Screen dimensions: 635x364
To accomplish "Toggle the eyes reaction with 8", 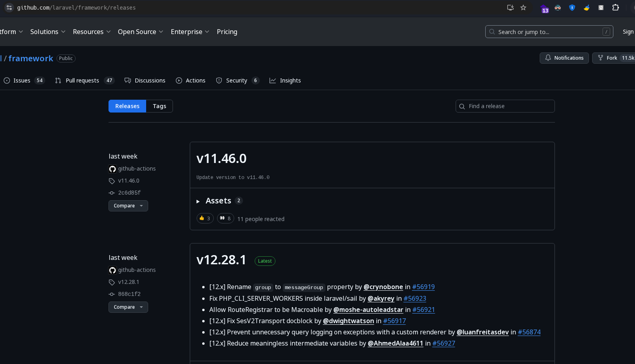I will (x=225, y=218).
